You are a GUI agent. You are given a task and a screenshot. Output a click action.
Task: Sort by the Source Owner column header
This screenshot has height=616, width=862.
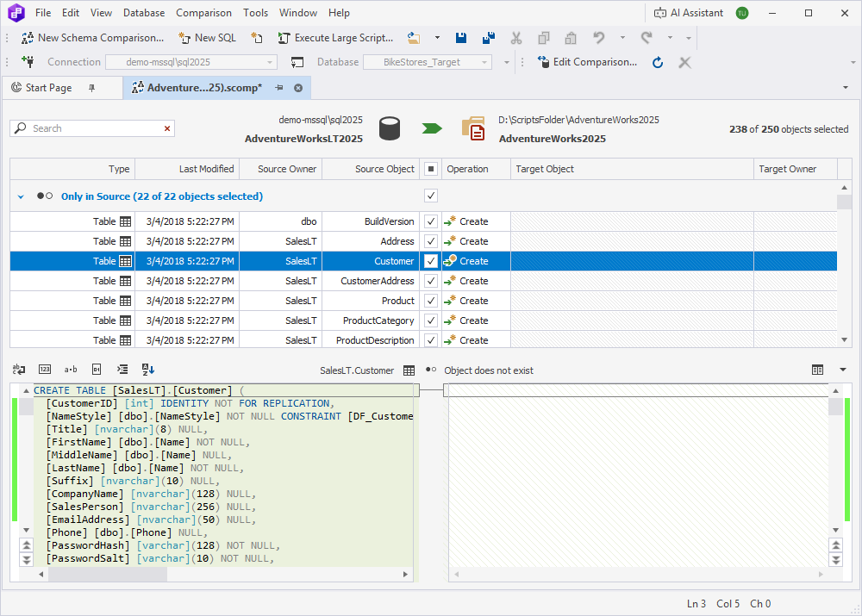(281, 169)
